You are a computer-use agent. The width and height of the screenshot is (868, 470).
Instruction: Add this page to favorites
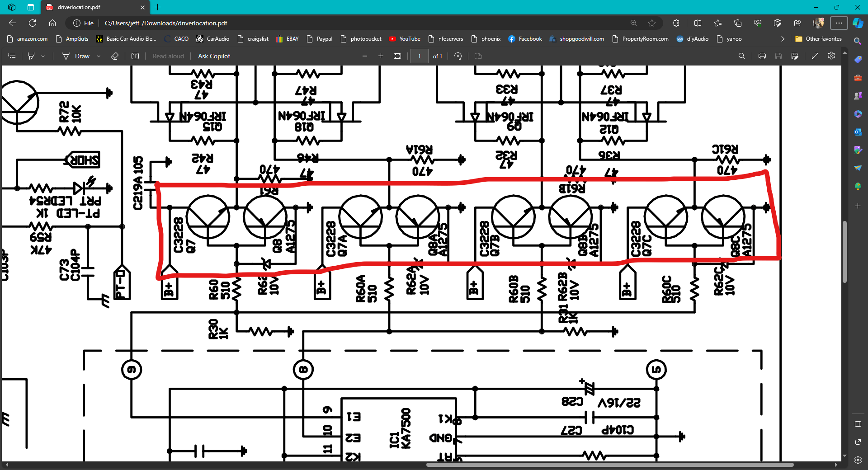point(652,23)
